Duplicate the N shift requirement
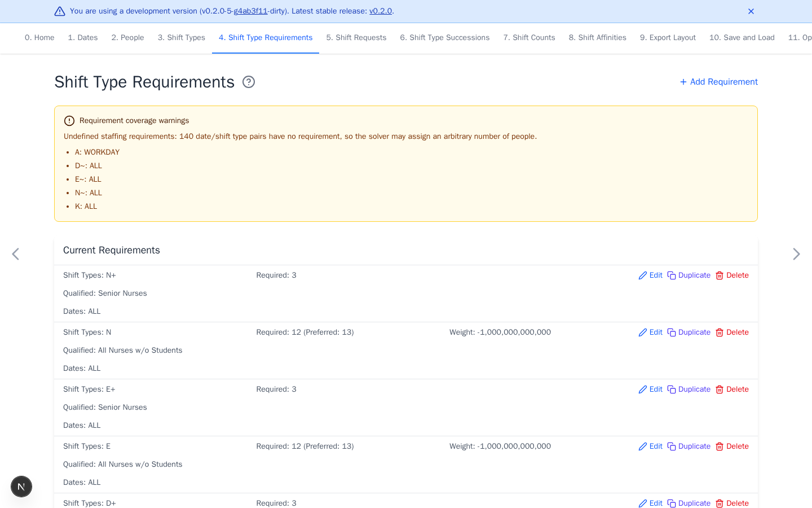Screen dimensions: 812x508 [689, 332]
